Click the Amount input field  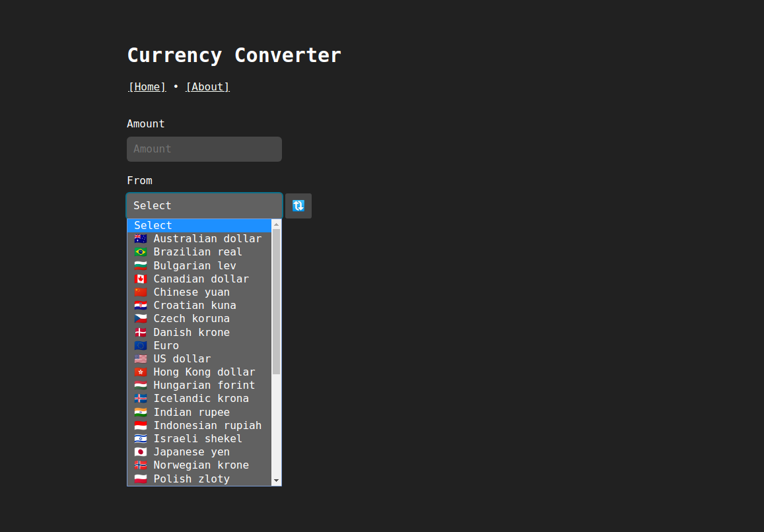point(204,149)
